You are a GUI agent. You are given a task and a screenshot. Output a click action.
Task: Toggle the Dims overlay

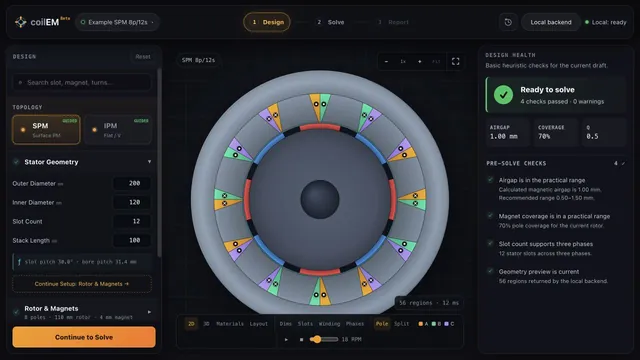coord(285,324)
